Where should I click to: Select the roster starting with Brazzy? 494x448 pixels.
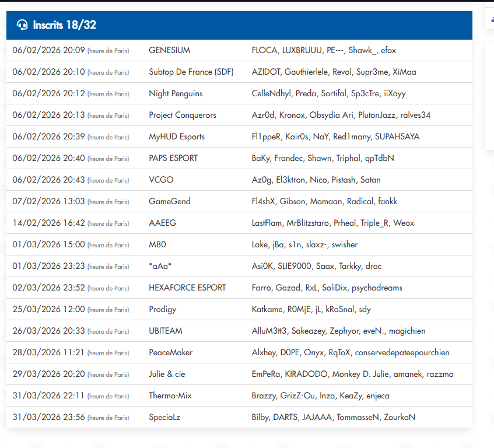click(320, 395)
